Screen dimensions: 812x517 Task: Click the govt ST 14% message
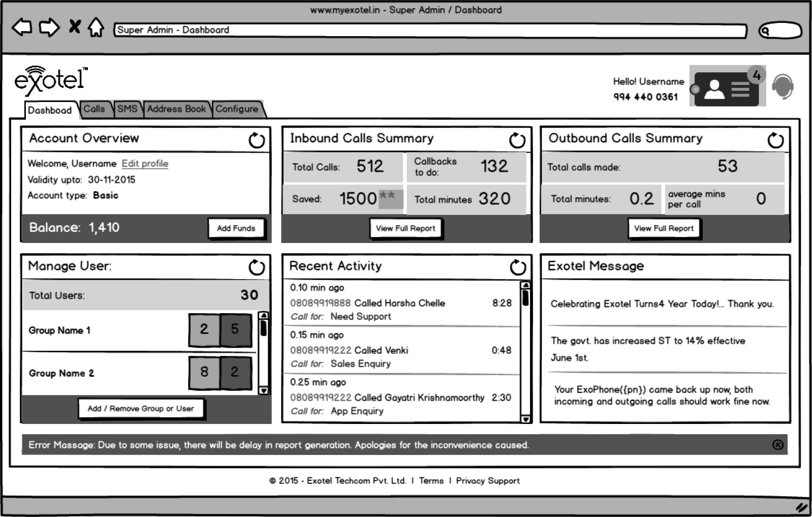648,349
